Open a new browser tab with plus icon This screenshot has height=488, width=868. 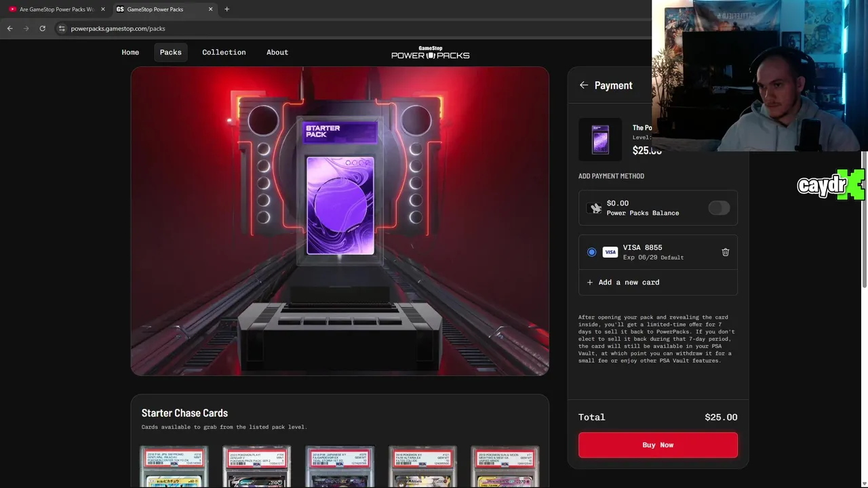(226, 9)
